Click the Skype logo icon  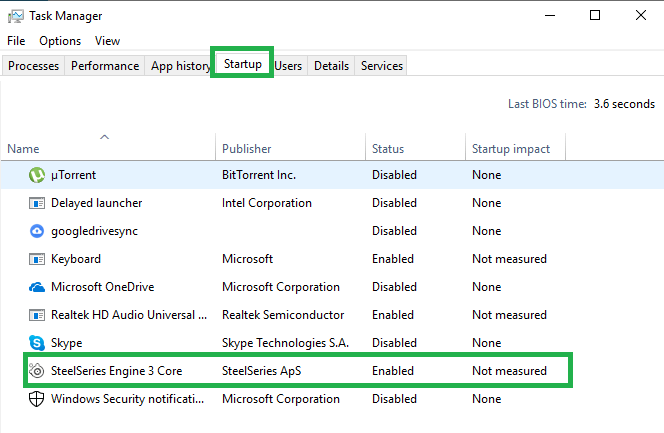pos(37,343)
